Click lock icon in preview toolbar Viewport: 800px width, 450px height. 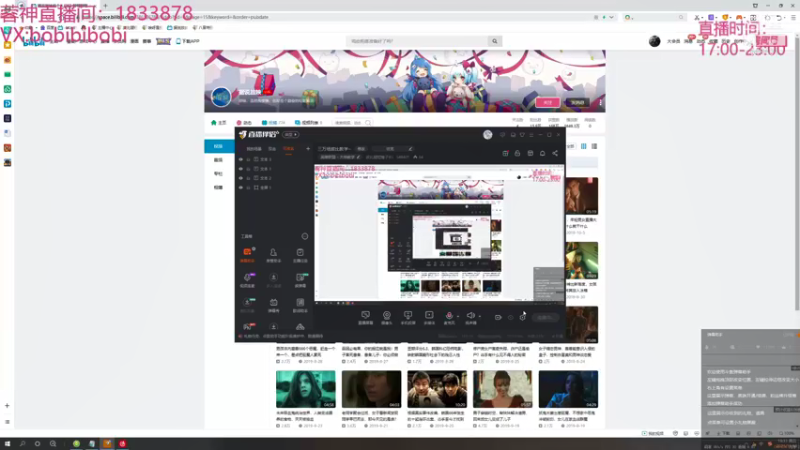click(517, 154)
